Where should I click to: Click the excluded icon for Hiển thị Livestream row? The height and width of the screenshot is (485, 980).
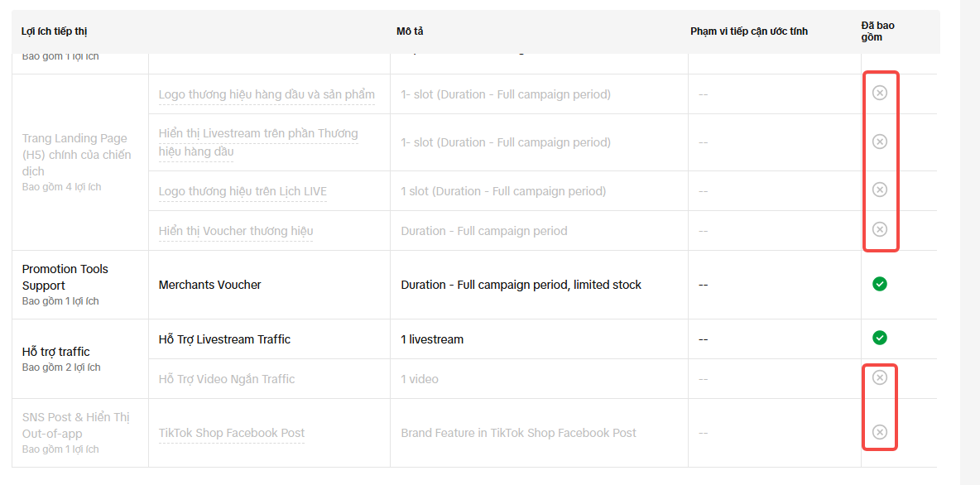click(x=880, y=142)
